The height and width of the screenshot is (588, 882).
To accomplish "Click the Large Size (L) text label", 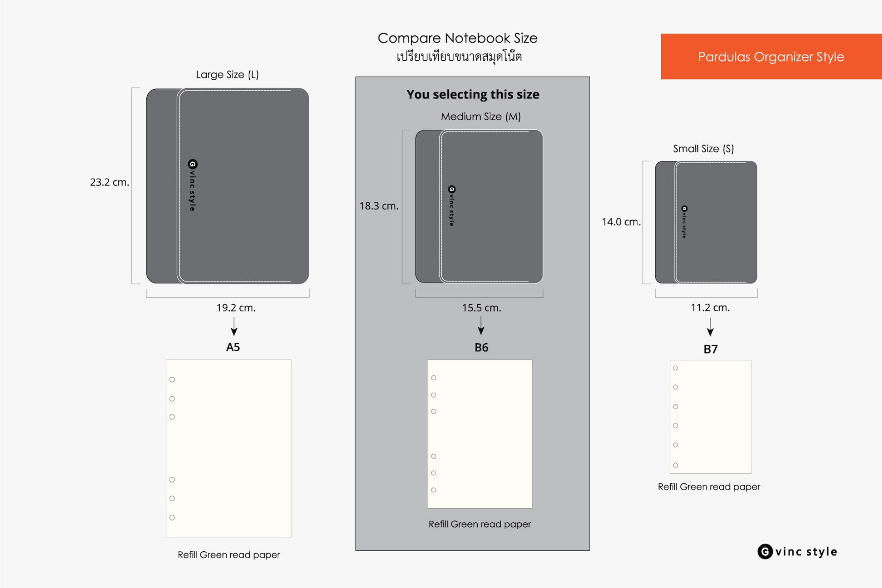I will click(228, 74).
